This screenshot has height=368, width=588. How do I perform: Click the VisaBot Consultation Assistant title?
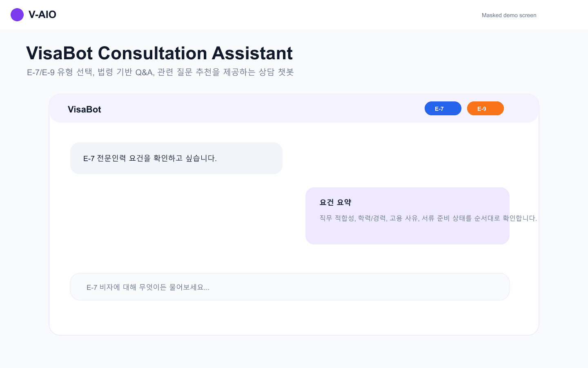(159, 53)
